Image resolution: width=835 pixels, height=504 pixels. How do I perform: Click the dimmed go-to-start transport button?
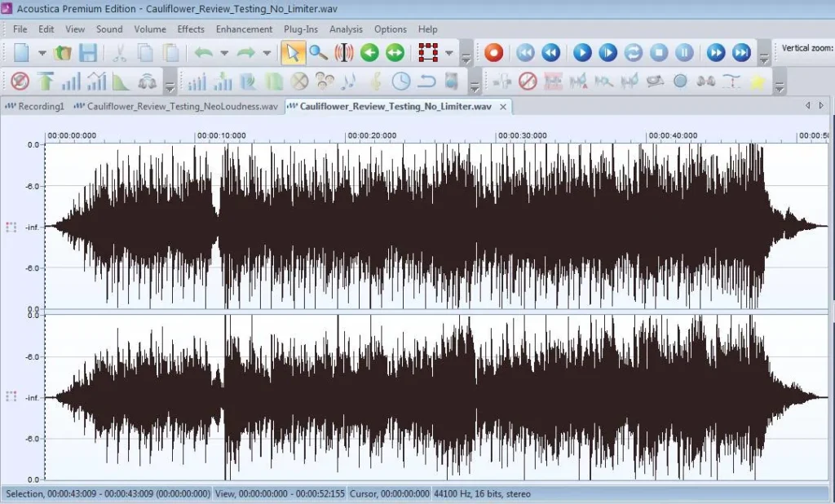[x=525, y=53]
